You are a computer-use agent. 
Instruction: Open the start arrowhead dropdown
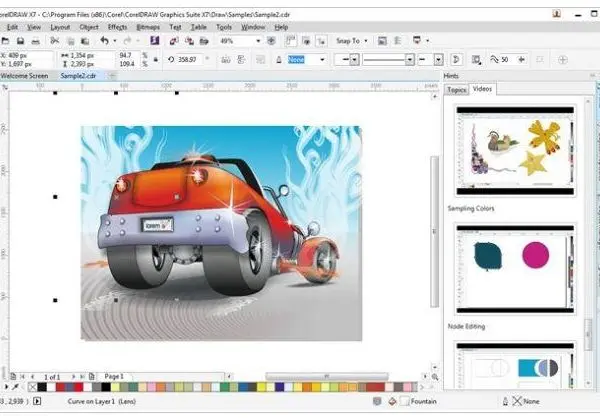click(355, 60)
